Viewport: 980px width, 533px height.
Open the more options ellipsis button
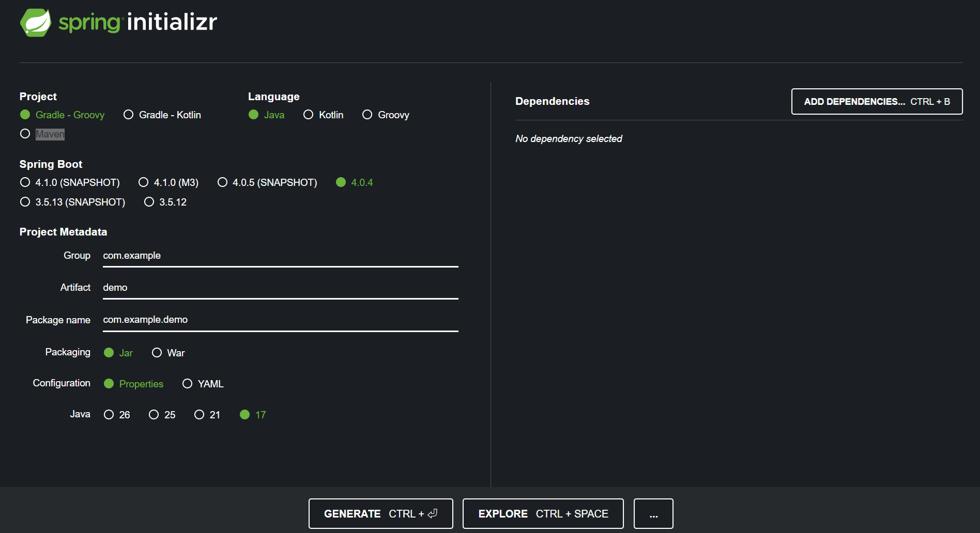tap(653, 514)
